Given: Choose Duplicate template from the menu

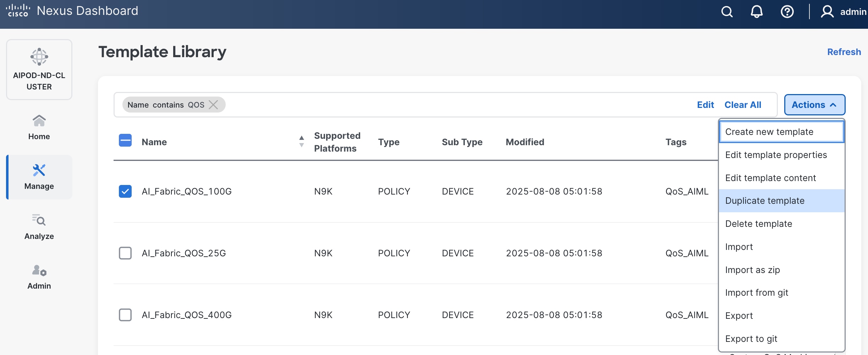Looking at the screenshot, I should click(765, 201).
